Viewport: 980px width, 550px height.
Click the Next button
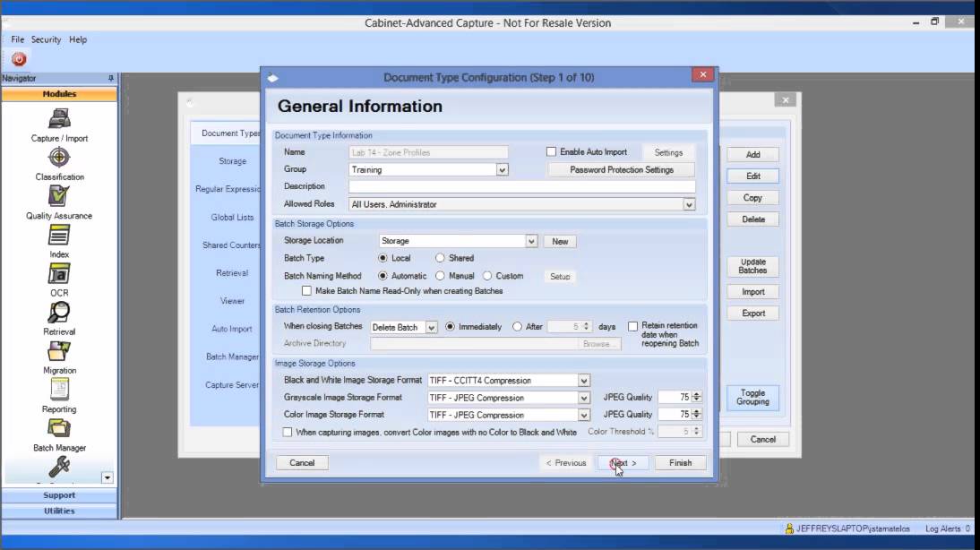tap(623, 463)
